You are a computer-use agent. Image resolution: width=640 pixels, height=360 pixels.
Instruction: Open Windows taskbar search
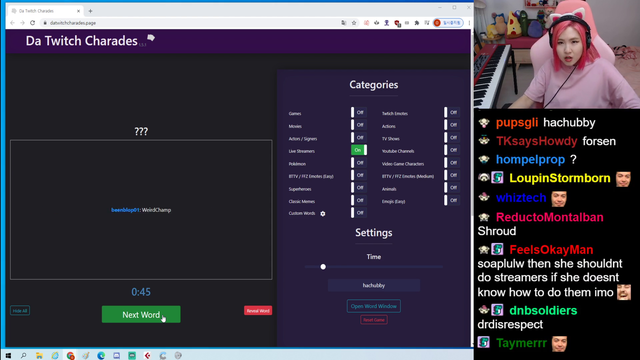point(24,356)
